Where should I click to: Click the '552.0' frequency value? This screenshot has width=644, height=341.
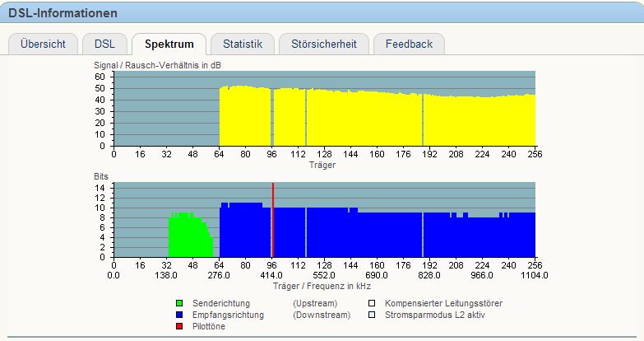coord(324,276)
